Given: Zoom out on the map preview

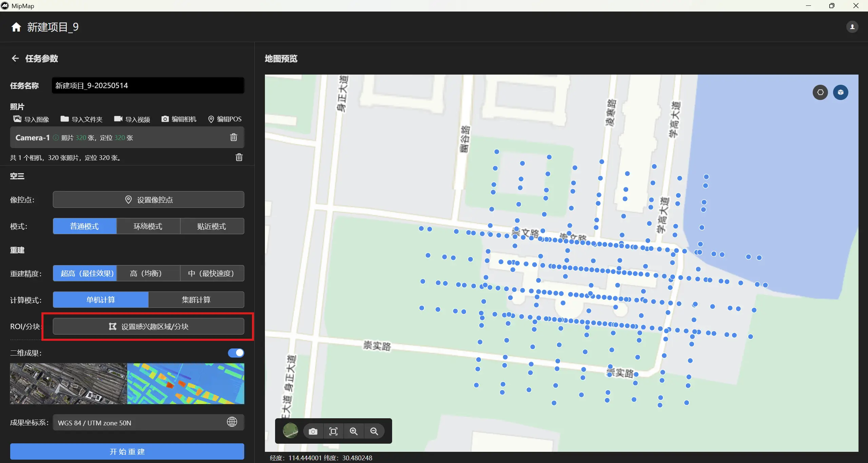Looking at the screenshot, I should click(374, 431).
